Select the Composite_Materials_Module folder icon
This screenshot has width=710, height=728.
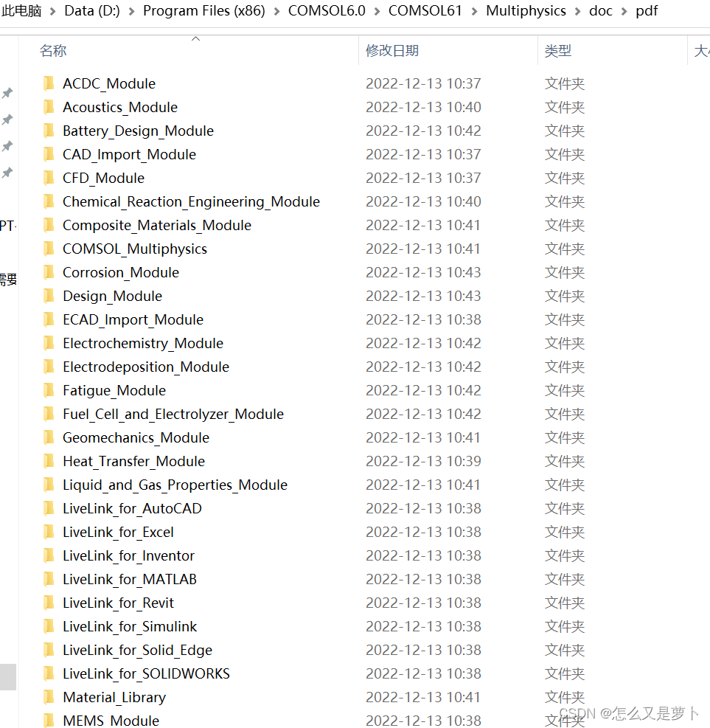(49, 225)
